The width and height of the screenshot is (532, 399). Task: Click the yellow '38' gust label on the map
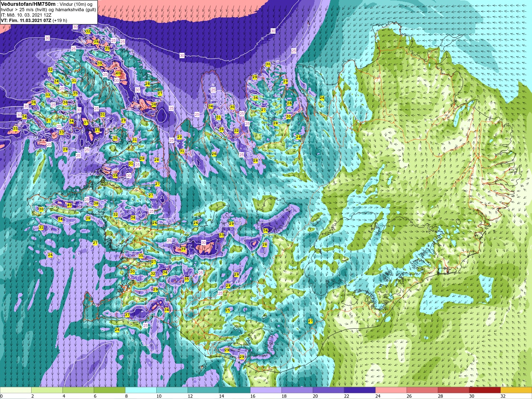(x=96, y=204)
